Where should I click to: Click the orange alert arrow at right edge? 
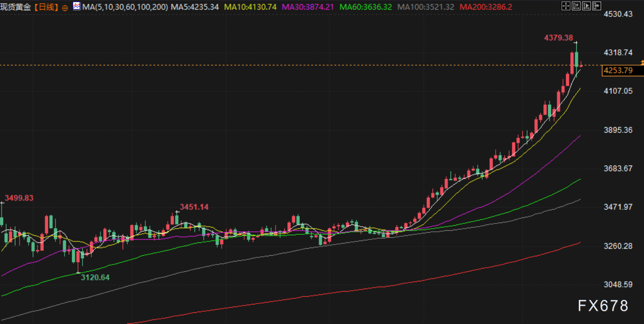(x=641, y=63)
